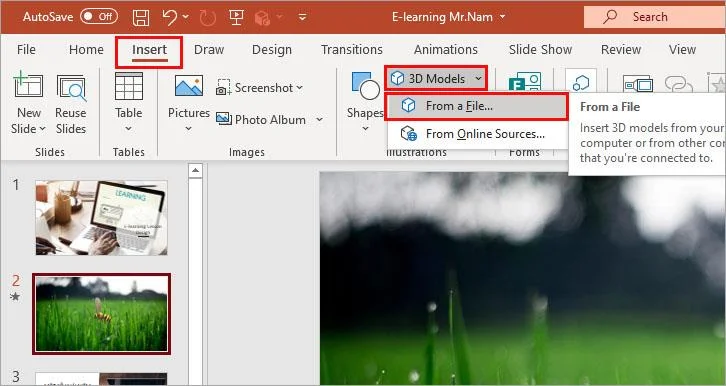Viewport: 726px width, 386px height.
Task: Choose From a File menu option
Action: click(476, 106)
